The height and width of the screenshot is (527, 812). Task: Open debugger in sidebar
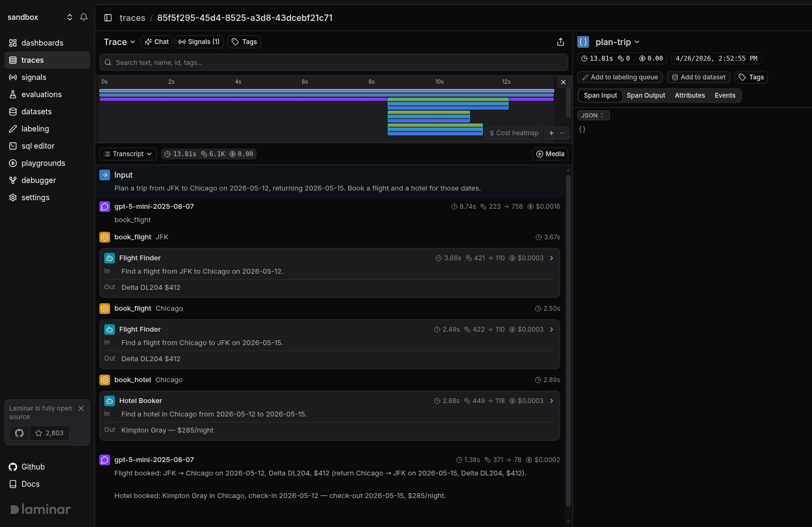pyautogui.click(x=47, y=180)
